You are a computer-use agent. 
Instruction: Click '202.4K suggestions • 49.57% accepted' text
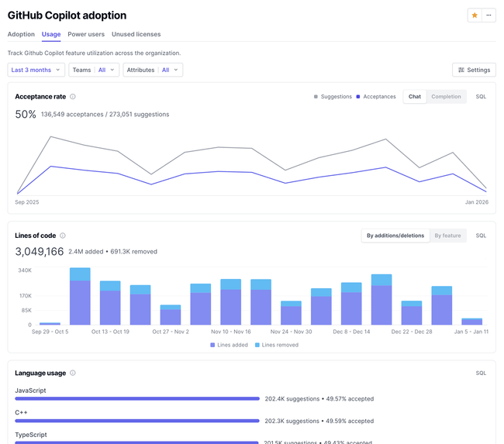pos(319,399)
